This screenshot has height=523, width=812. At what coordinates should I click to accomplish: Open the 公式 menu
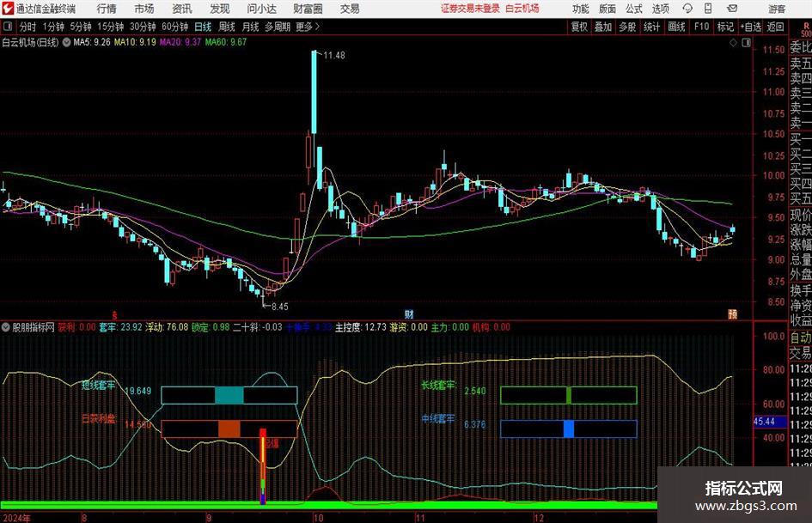(x=634, y=9)
